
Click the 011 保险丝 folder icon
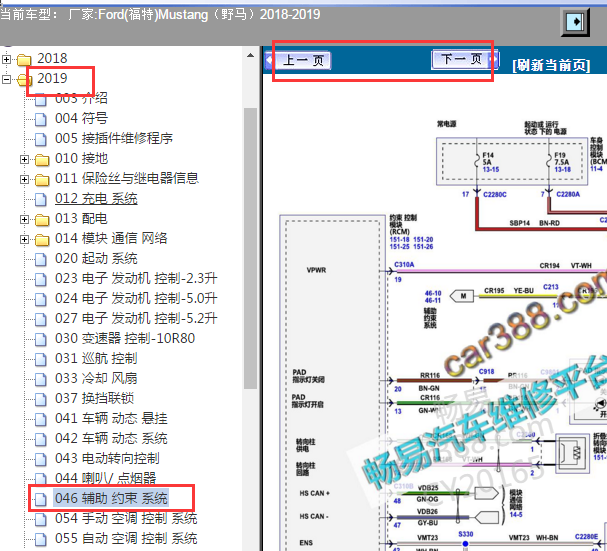point(42,180)
